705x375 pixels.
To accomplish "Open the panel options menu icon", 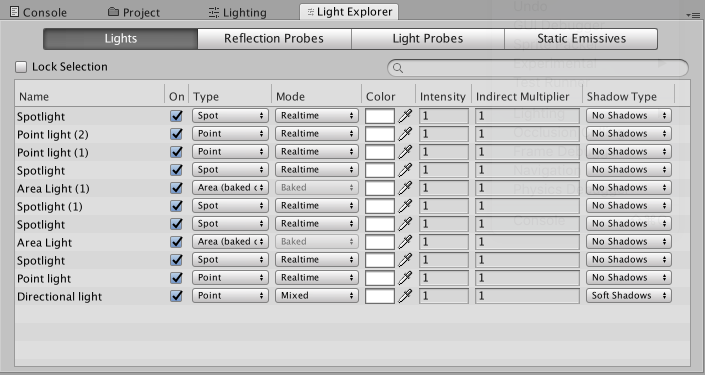I will click(693, 15).
